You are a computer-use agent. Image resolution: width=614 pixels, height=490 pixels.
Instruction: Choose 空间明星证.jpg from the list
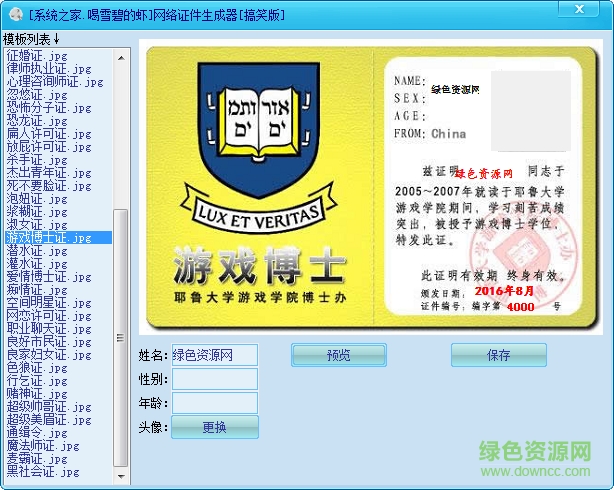tap(49, 303)
